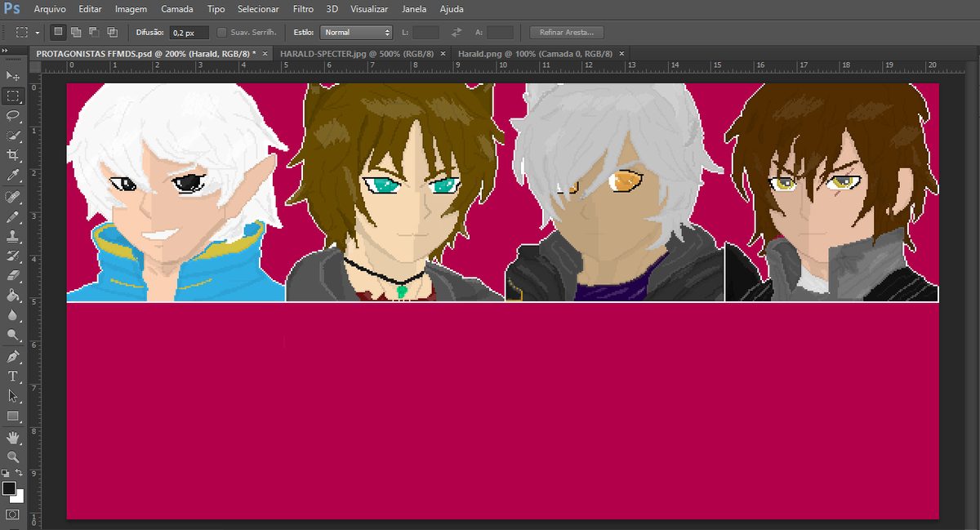Open the Imagem menu
This screenshot has width=980, height=530.
click(131, 10)
